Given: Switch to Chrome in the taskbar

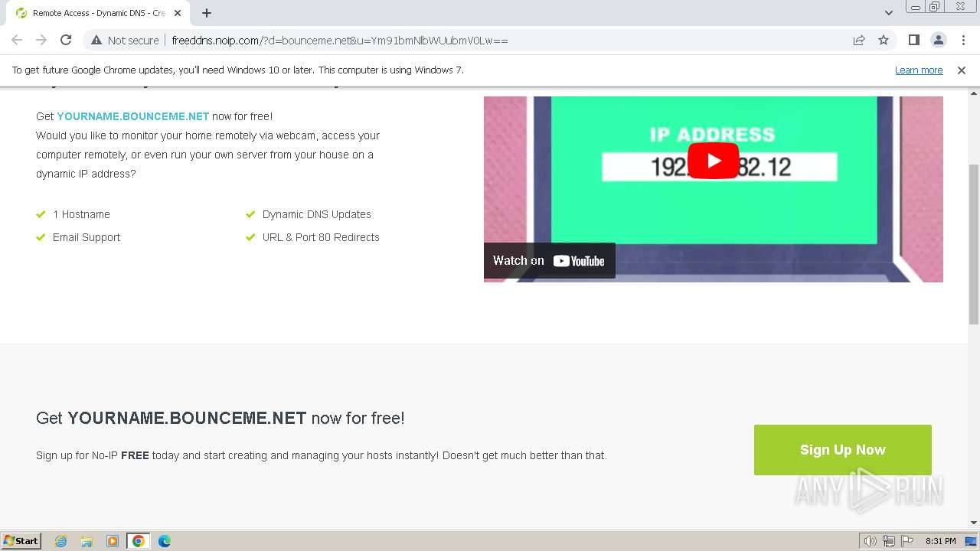Looking at the screenshot, I should (139, 541).
